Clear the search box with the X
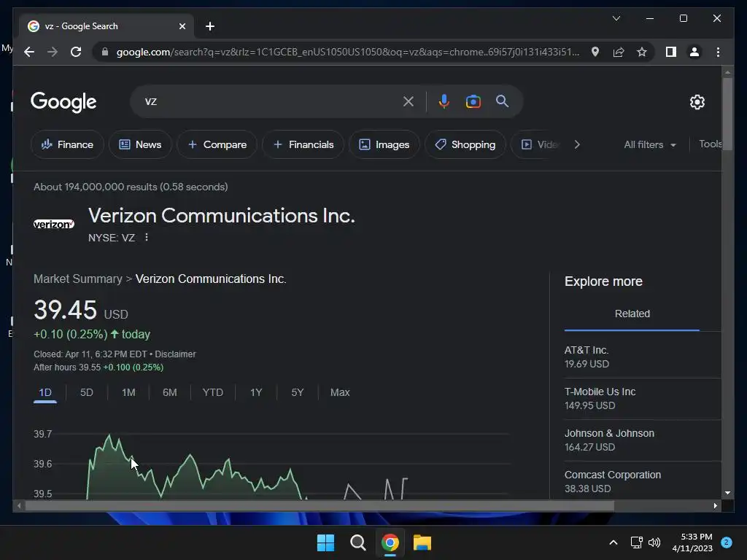Viewport: 747px width, 560px height. [x=409, y=101]
